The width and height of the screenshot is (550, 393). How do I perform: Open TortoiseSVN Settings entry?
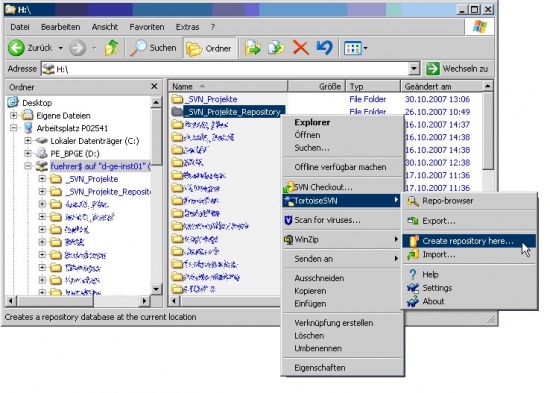tap(437, 288)
